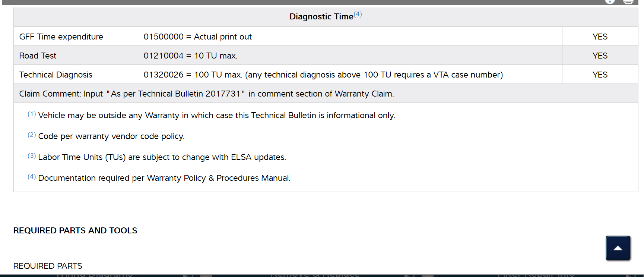Click the REQUIRED PARTS AND TOOLS heading
The width and height of the screenshot is (644, 277).
[x=75, y=230]
